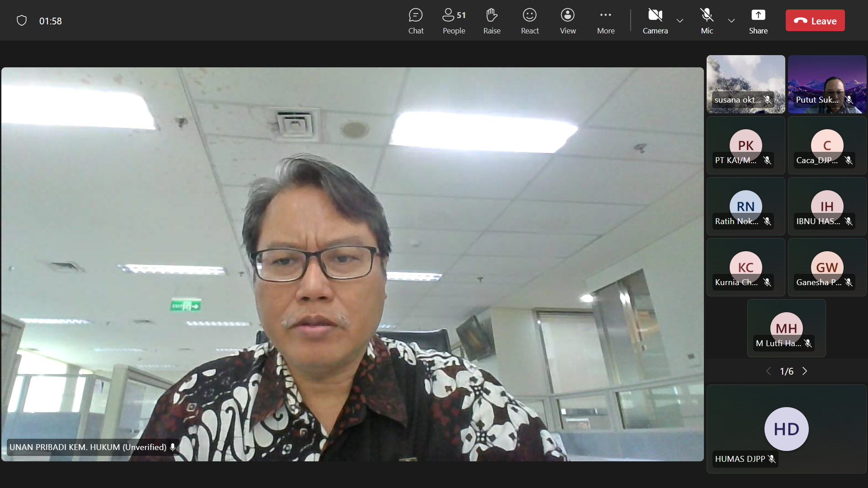The width and height of the screenshot is (868, 488).
Task: Go to next participant page
Action: click(805, 371)
